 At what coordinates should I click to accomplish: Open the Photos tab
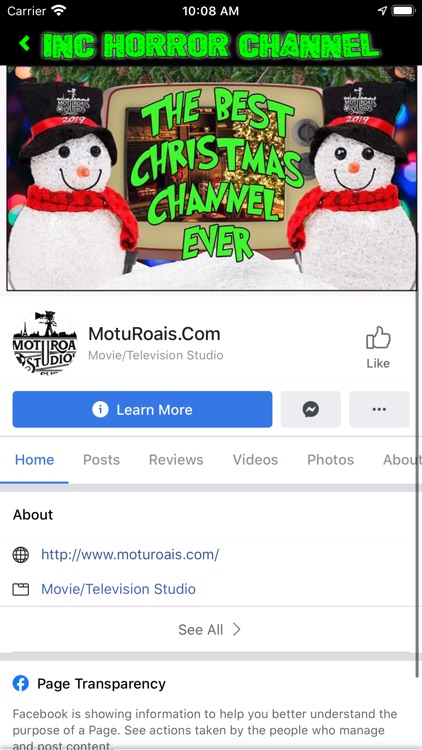(x=331, y=460)
